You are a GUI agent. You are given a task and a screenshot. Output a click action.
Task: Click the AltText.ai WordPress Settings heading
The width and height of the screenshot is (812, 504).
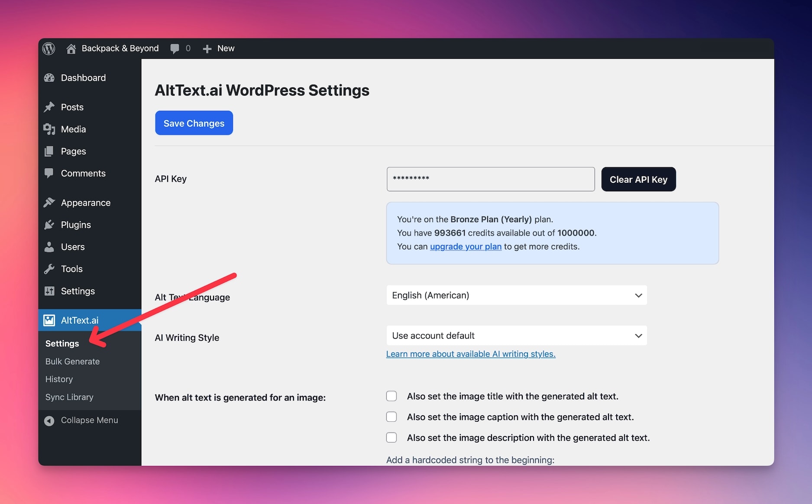click(262, 90)
